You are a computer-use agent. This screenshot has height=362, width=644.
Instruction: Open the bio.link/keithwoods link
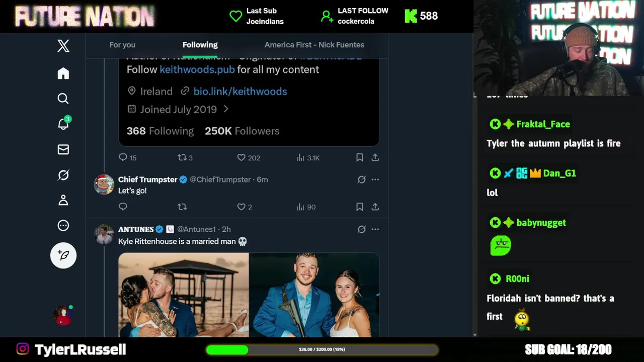coord(240,92)
